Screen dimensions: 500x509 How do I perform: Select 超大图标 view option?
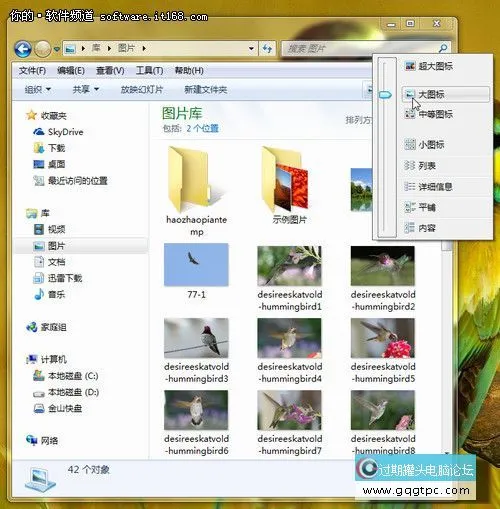pyautogui.click(x=446, y=66)
